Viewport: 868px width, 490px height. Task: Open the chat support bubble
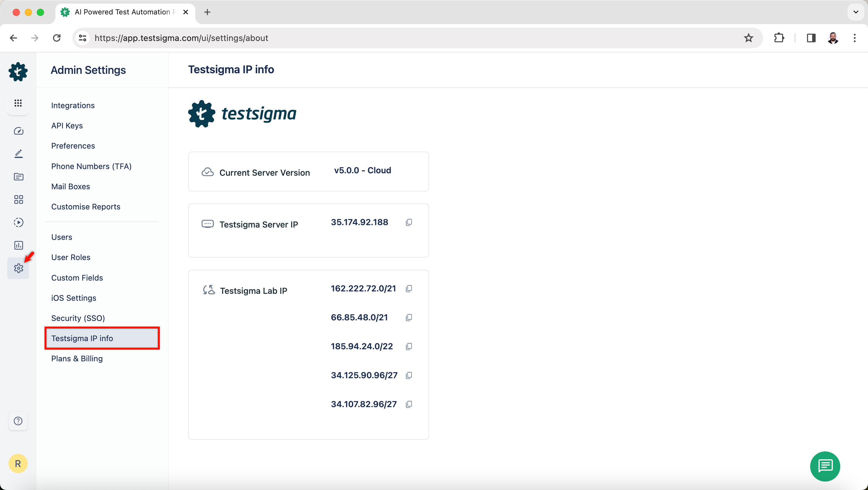825,466
